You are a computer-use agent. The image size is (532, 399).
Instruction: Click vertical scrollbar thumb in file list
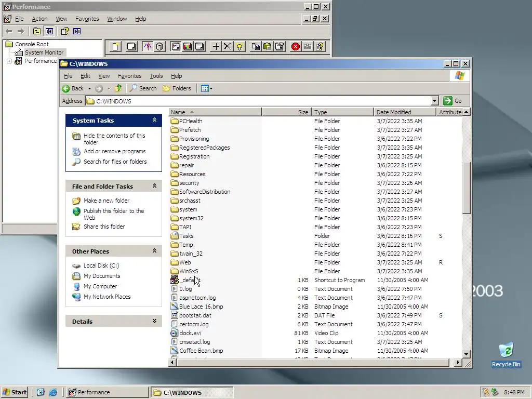[467, 188]
